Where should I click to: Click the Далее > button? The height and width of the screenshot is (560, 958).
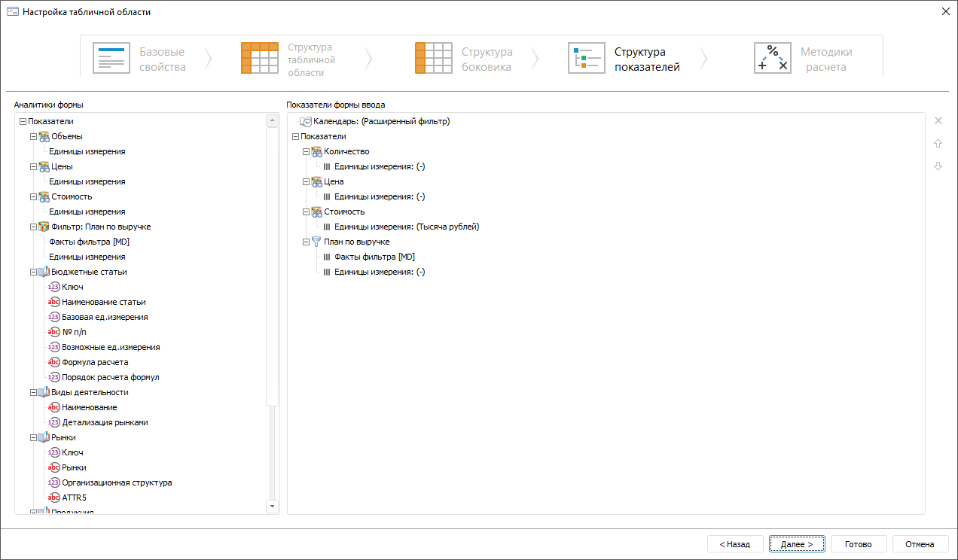797,544
